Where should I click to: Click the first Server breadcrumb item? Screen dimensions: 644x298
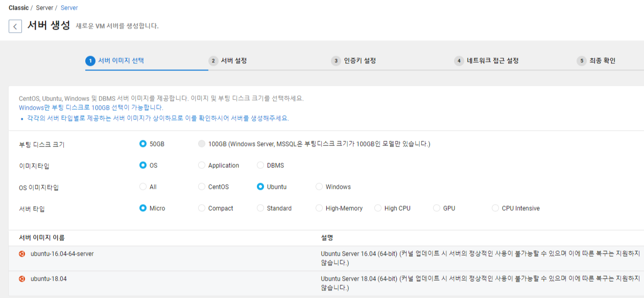coord(44,8)
